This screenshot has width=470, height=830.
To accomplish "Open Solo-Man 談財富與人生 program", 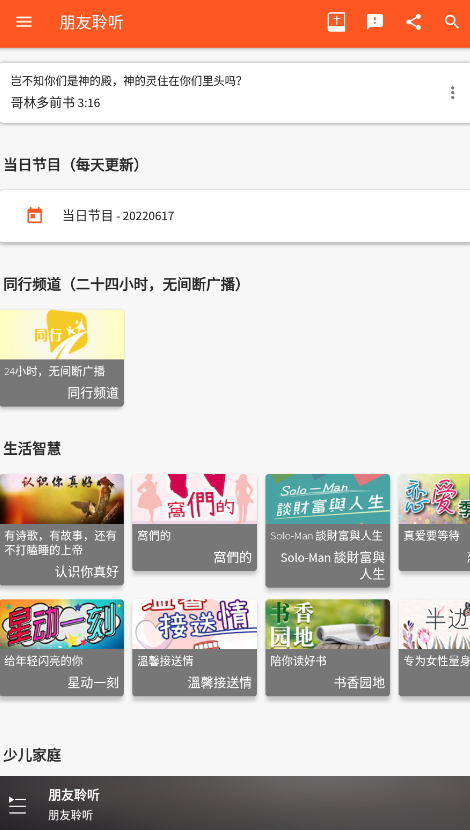I will point(328,530).
